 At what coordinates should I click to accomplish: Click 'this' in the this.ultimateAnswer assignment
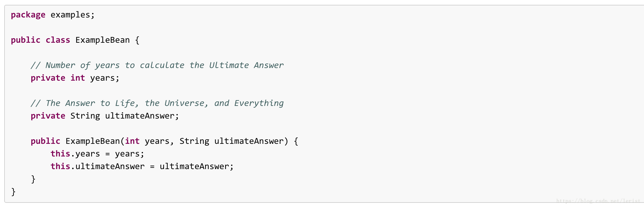pos(60,166)
